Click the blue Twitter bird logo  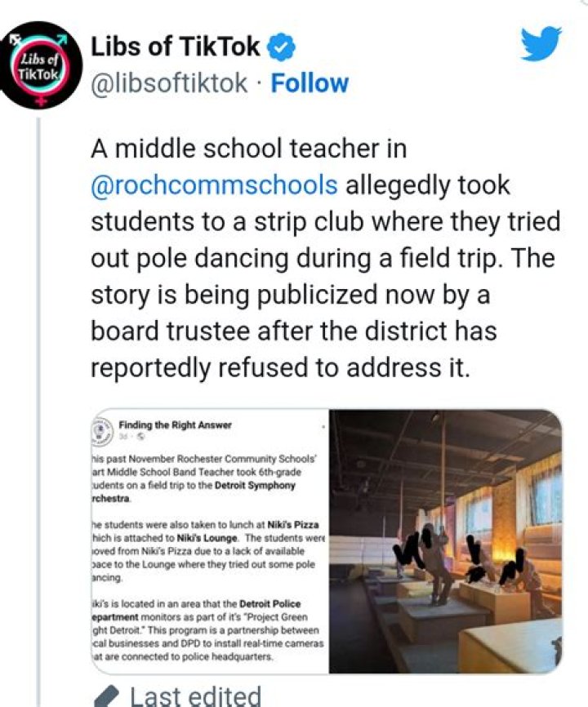pyautogui.click(x=541, y=44)
